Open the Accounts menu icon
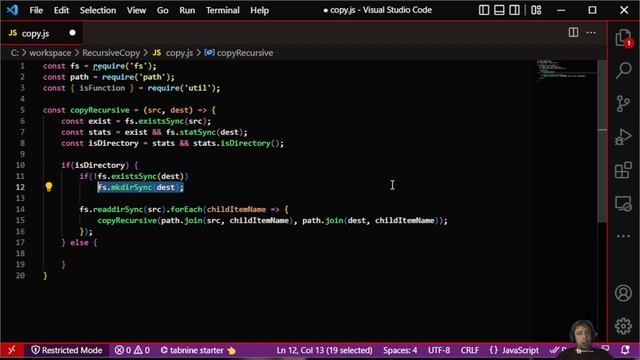The image size is (640, 360). pyautogui.click(x=623, y=293)
